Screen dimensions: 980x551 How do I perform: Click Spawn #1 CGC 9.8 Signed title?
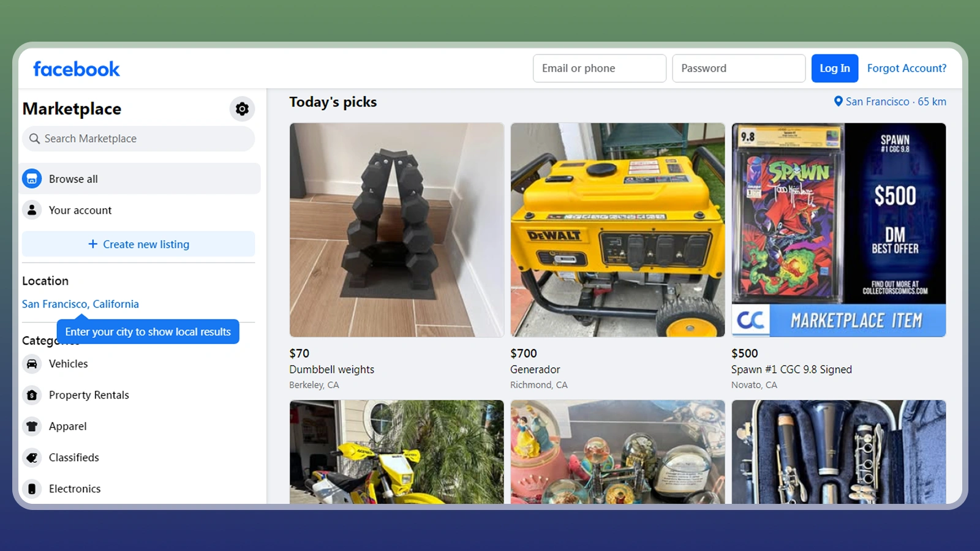pos(791,370)
